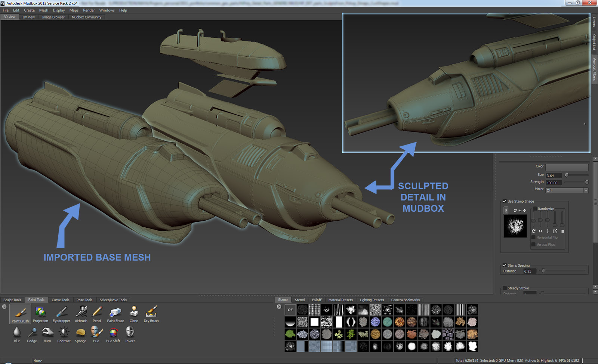Click the randomize horizontal position icon

[540, 231]
